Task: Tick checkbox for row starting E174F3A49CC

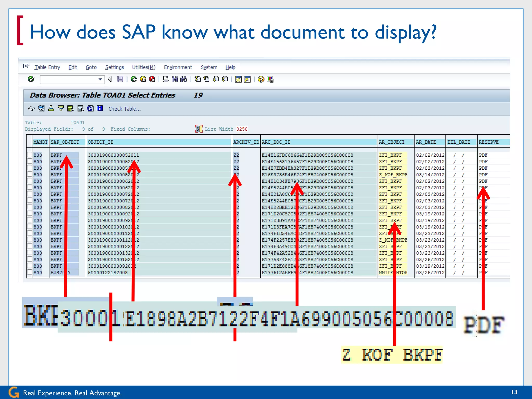Action: (x=30, y=246)
